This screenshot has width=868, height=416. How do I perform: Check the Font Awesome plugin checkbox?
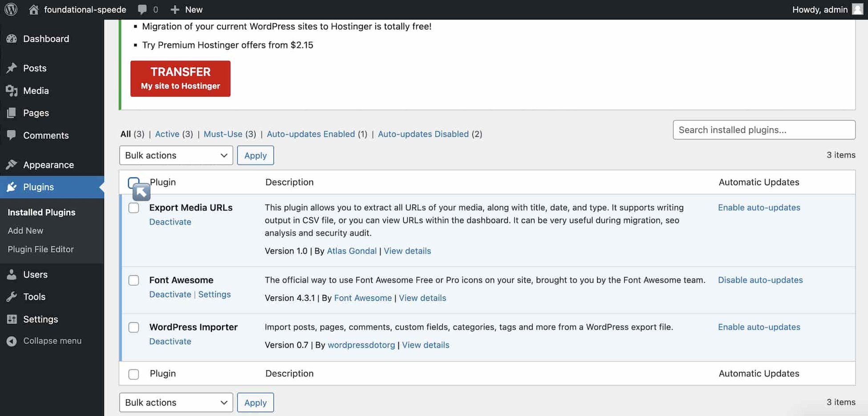pyautogui.click(x=134, y=280)
